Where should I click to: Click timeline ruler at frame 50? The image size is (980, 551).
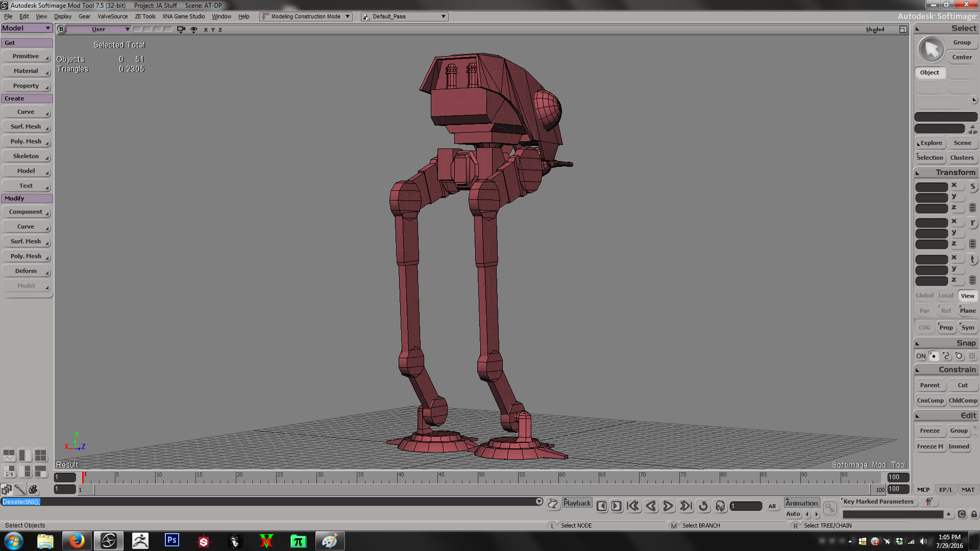coord(479,477)
